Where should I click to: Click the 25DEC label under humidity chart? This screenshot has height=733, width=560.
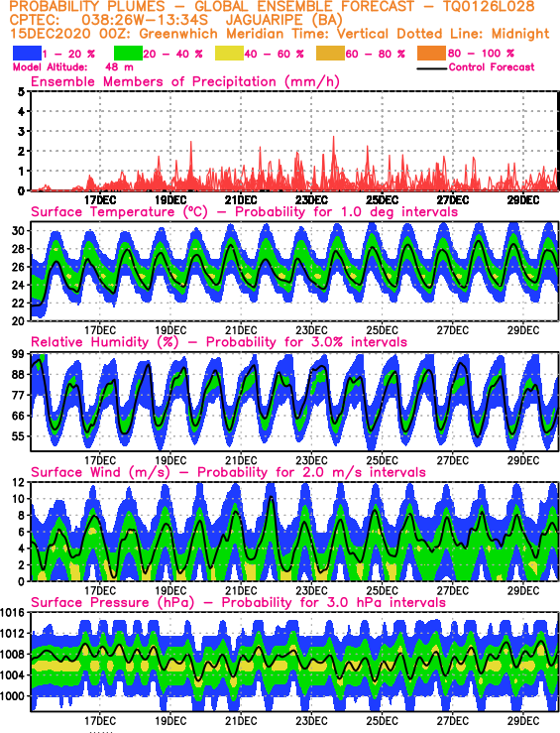(x=382, y=460)
